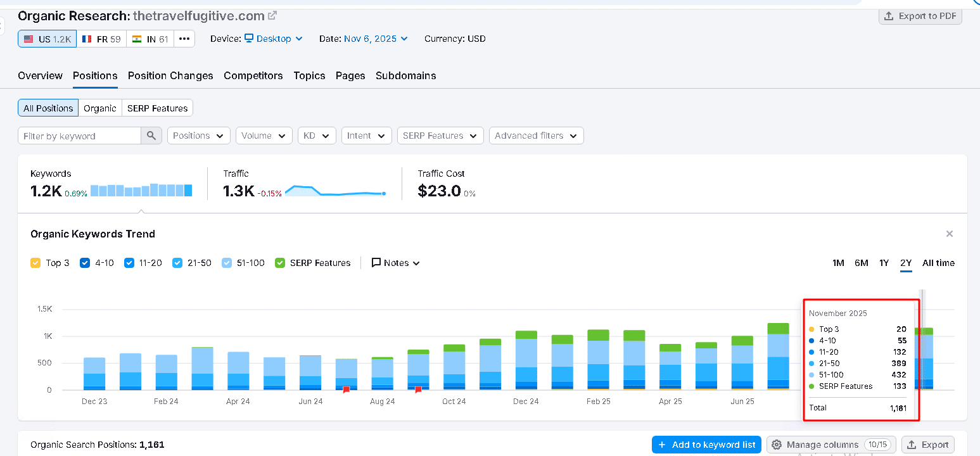
Task: Click Add to keyword list button
Action: (x=706, y=445)
